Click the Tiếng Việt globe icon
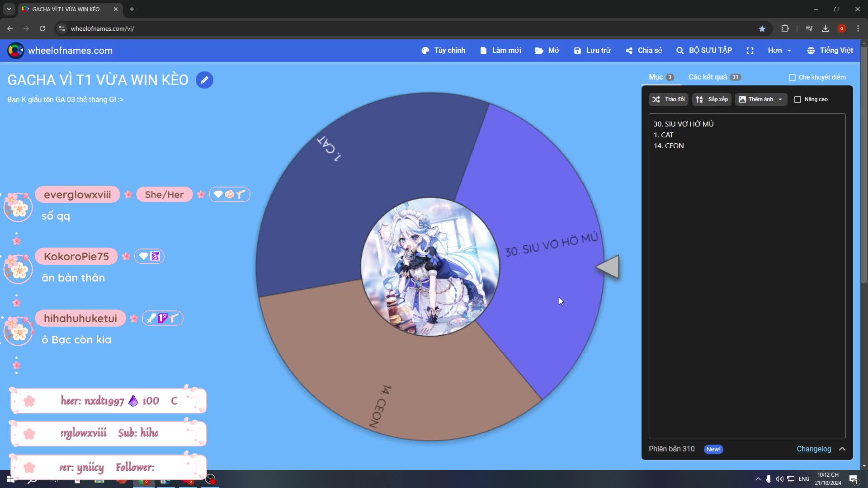 [x=811, y=51]
